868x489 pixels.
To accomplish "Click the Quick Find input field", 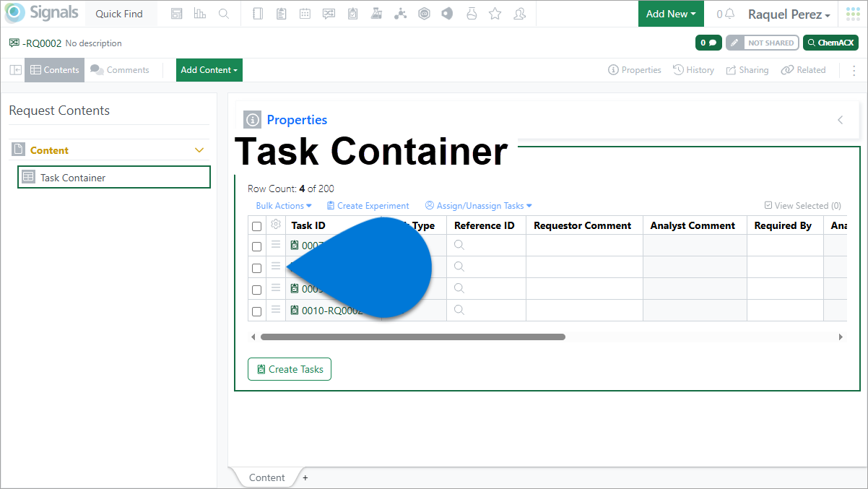I will [121, 14].
